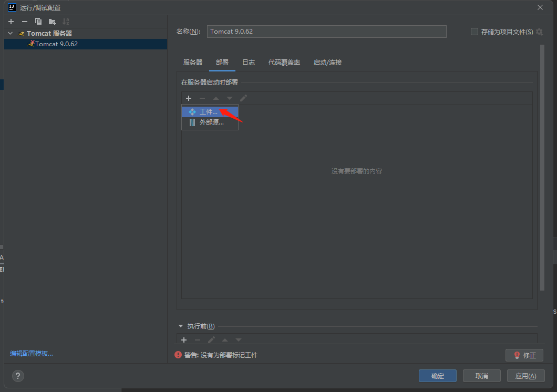Click the vertical scrollbar on the right panel
557x392 pixels.
pyautogui.click(x=542, y=168)
